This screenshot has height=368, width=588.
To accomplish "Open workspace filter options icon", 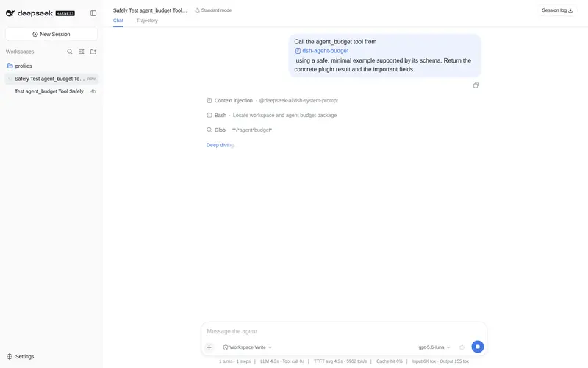I will (82, 52).
